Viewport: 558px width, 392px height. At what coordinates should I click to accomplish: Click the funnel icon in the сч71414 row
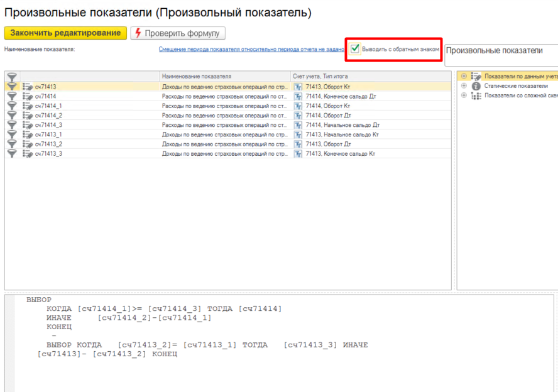click(11, 96)
